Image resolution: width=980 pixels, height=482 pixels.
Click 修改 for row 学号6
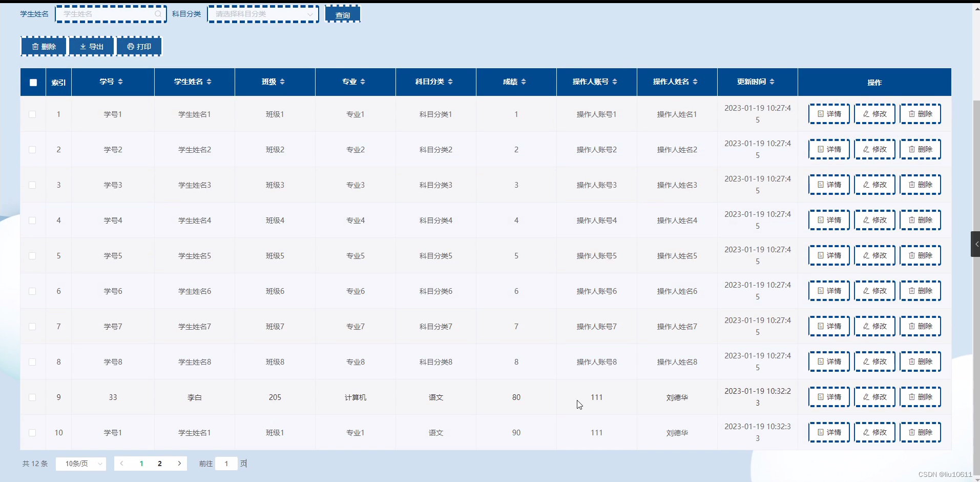[874, 291]
